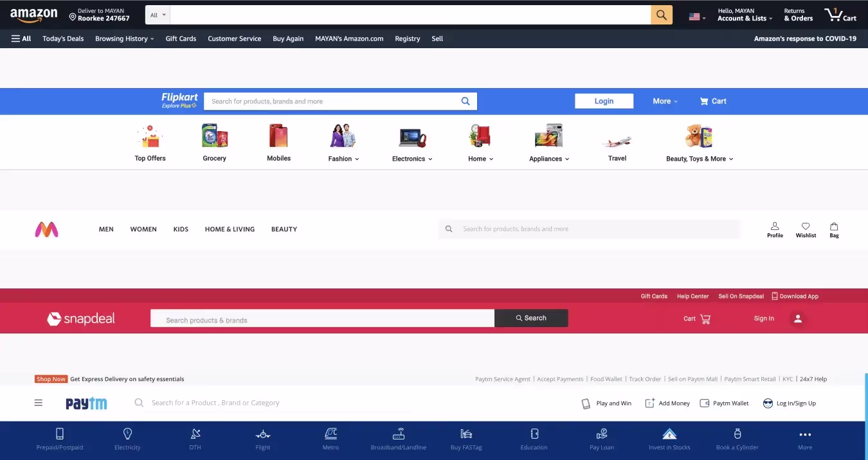Image resolution: width=868 pixels, height=460 pixels.
Task: Open Myntra MEN menu
Action: tap(106, 229)
